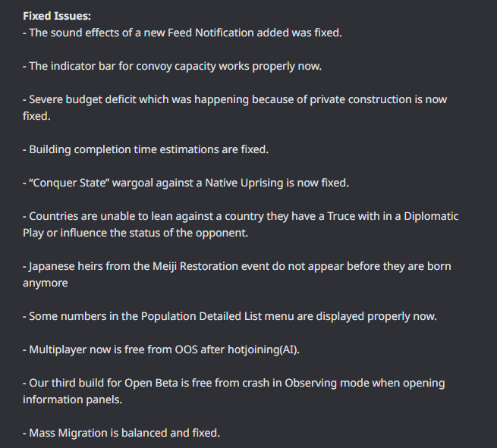Image resolution: width=497 pixels, height=448 pixels.
Task: Click the convoy capacity indicator bar line
Action: coord(172,66)
